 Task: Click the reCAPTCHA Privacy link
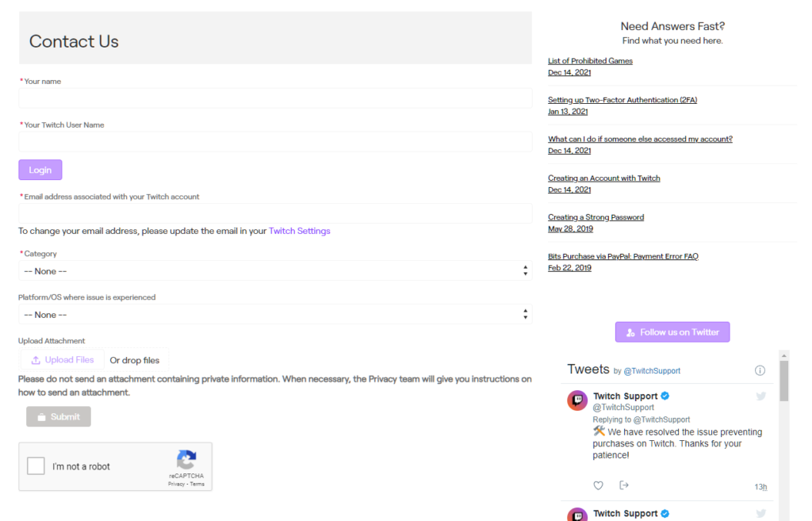click(x=176, y=485)
